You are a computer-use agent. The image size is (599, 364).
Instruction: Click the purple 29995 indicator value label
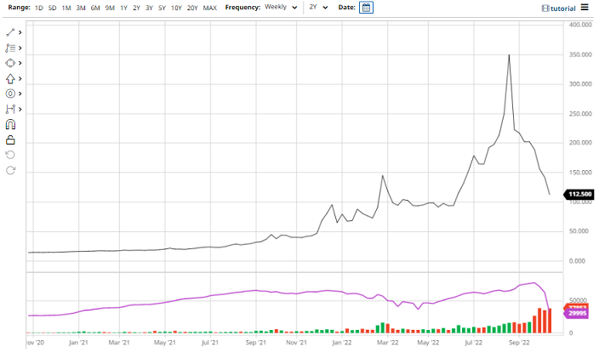(x=577, y=313)
